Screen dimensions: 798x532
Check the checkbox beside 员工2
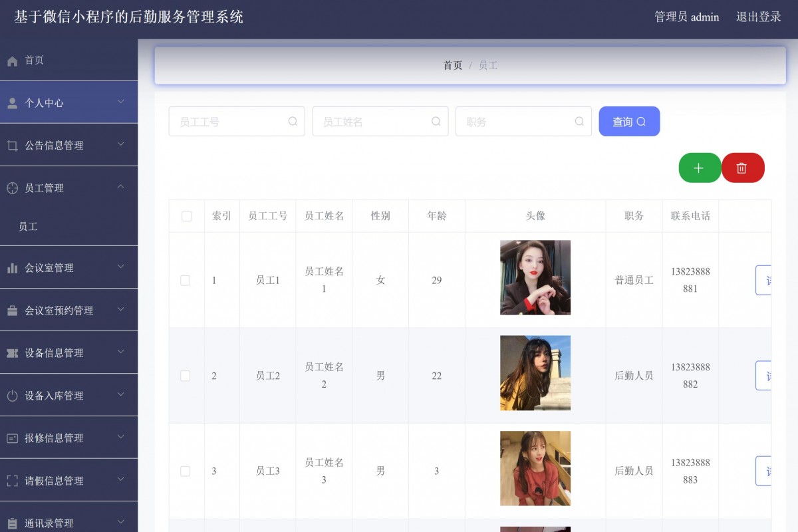(x=186, y=375)
